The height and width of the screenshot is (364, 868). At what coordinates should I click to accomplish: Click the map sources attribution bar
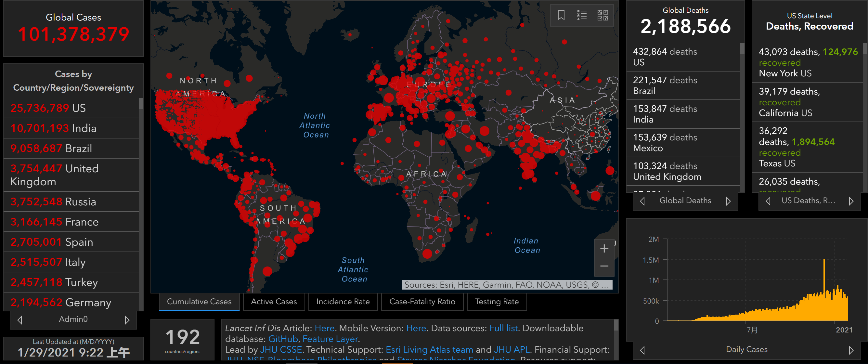[507, 285]
